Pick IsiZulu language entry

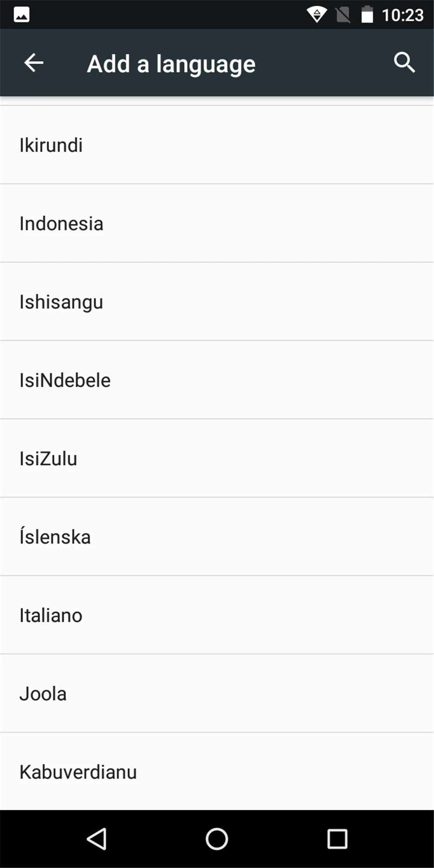point(217,458)
